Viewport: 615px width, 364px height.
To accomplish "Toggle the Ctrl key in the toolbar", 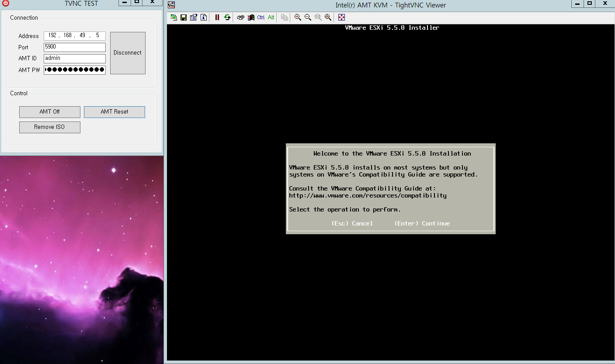I will coord(261,17).
